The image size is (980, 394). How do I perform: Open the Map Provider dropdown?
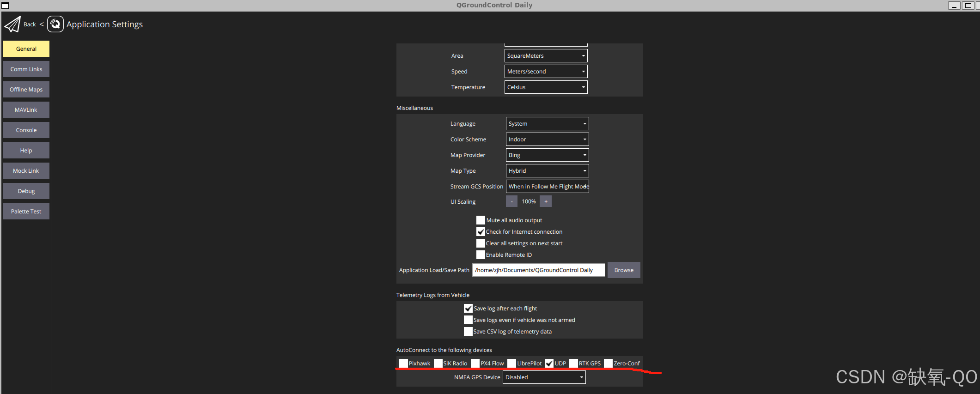547,155
